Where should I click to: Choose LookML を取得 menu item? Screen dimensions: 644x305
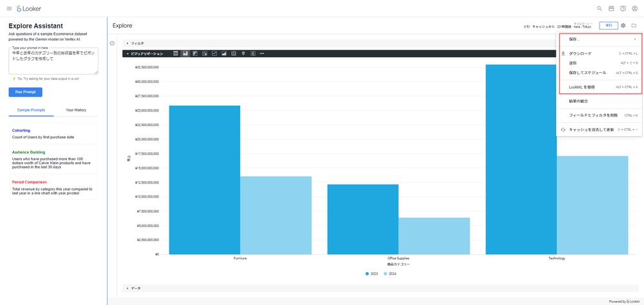pyautogui.click(x=599, y=87)
